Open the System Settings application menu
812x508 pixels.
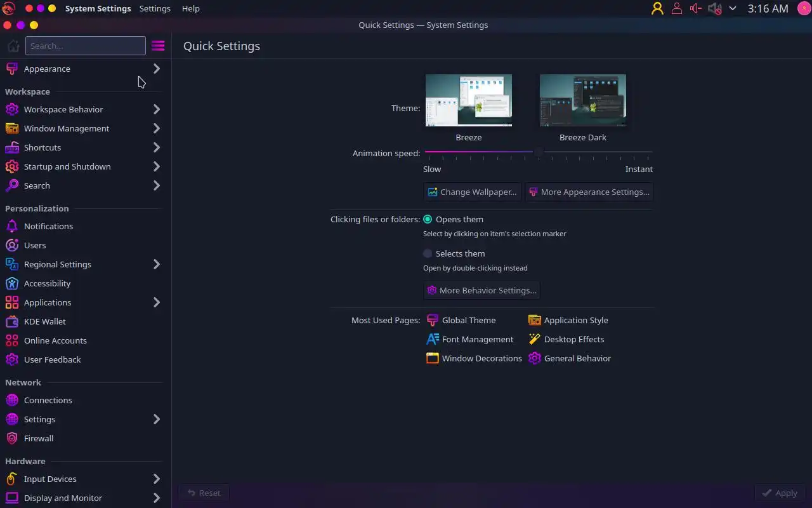(x=98, y=8)
